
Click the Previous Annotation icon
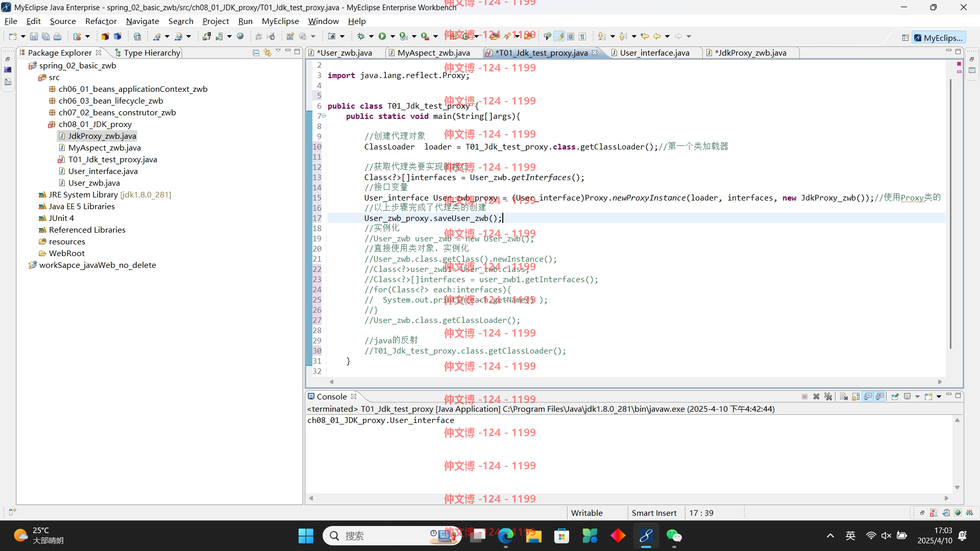coord(623,36)
